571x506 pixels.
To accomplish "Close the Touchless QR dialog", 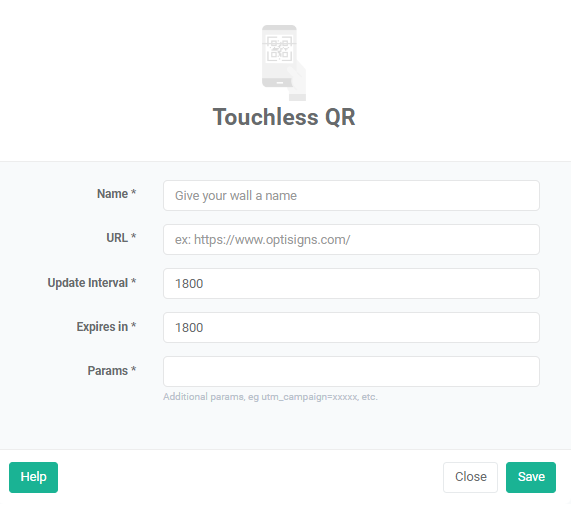I will 470,477.
